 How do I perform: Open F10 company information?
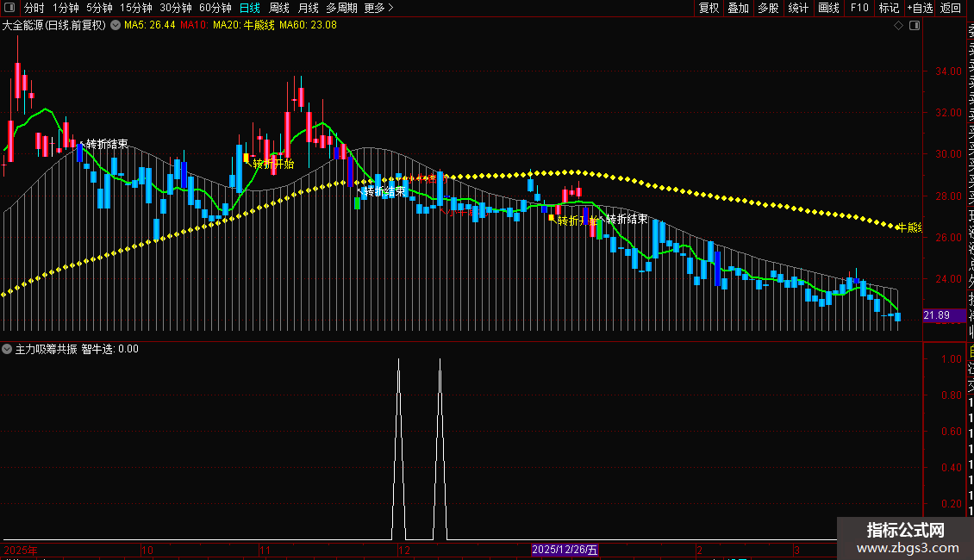(x=859, y=8)
